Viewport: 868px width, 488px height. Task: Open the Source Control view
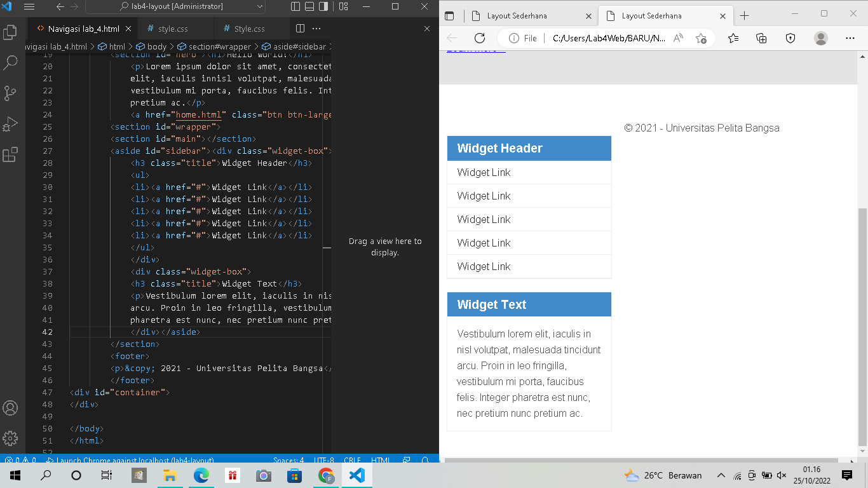10,93
